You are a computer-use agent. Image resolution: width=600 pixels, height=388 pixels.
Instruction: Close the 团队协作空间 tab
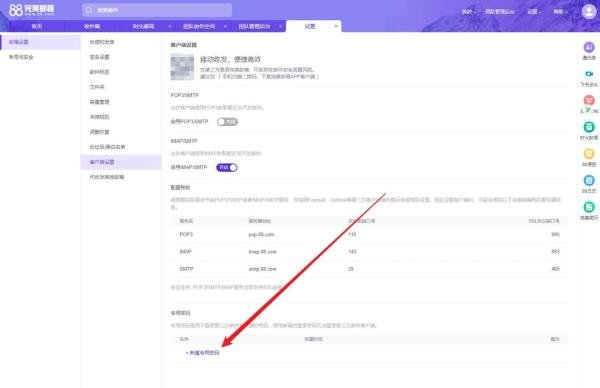[225, 26]
